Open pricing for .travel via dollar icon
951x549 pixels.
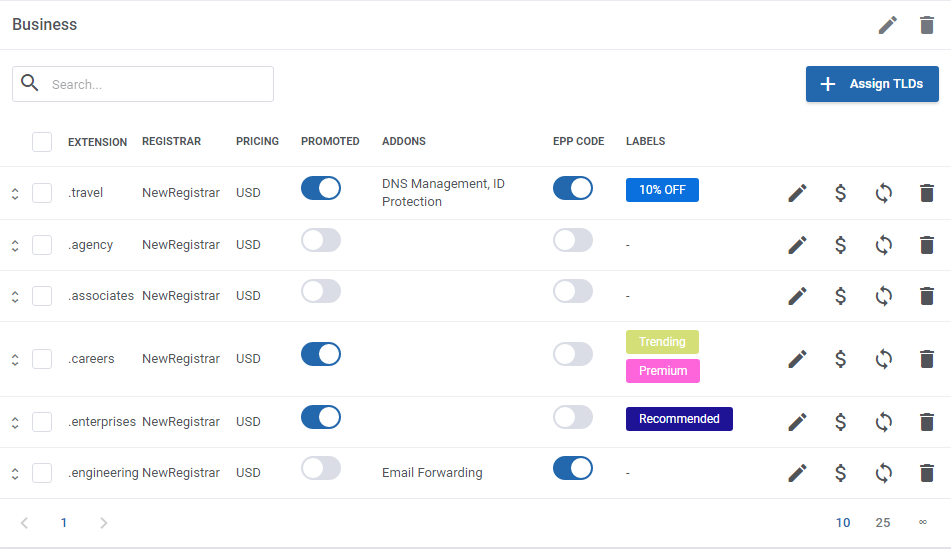tap(841, 193)
